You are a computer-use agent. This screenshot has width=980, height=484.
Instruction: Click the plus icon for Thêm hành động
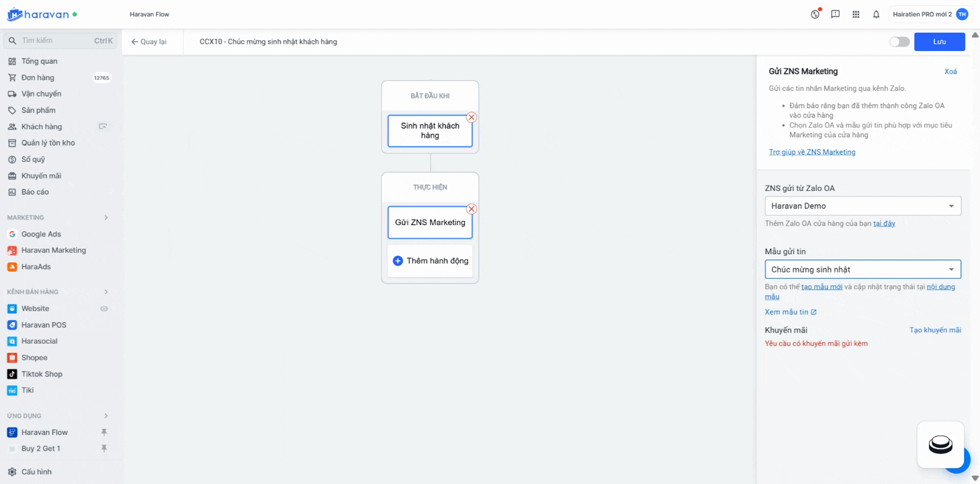click(x=397, y=261)
